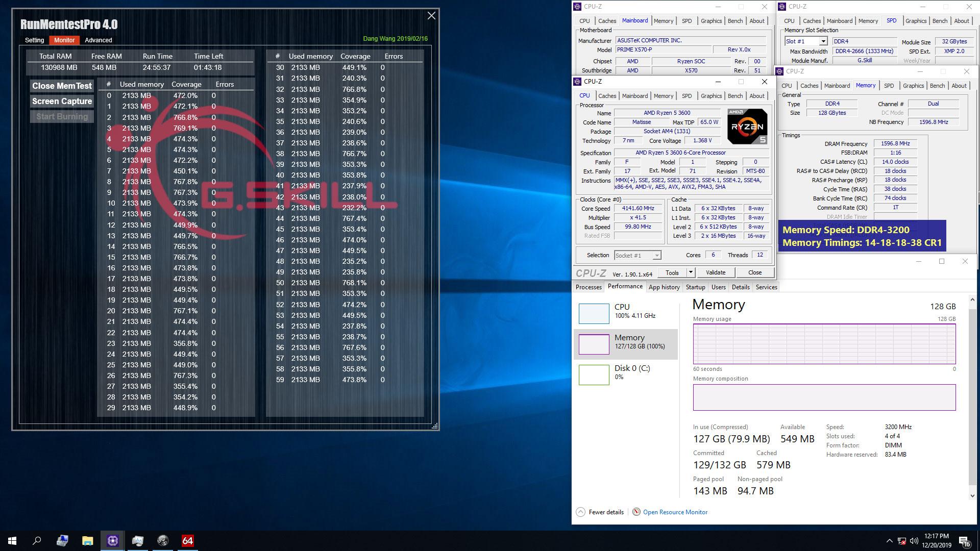This screenshot has height=551, width=980.
Task: Click the Ryzen 5 badge in CPU-Z
Action: (747, 126)
